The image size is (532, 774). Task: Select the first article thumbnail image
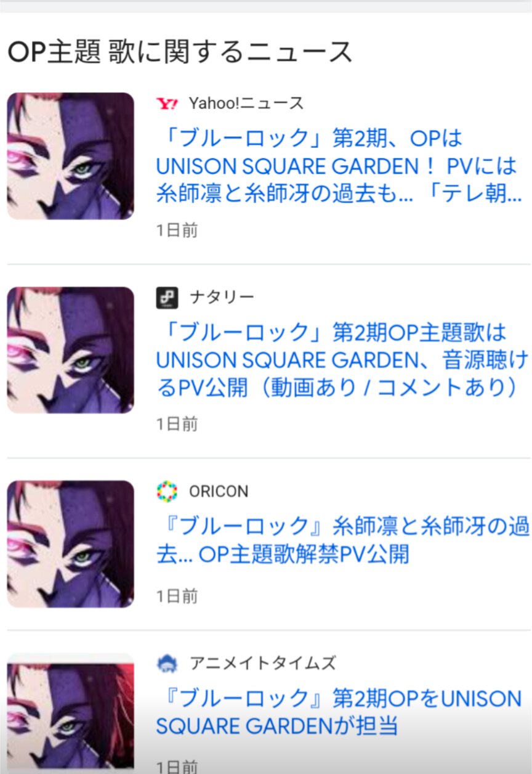pyautogui.click(x=70, y=156)
